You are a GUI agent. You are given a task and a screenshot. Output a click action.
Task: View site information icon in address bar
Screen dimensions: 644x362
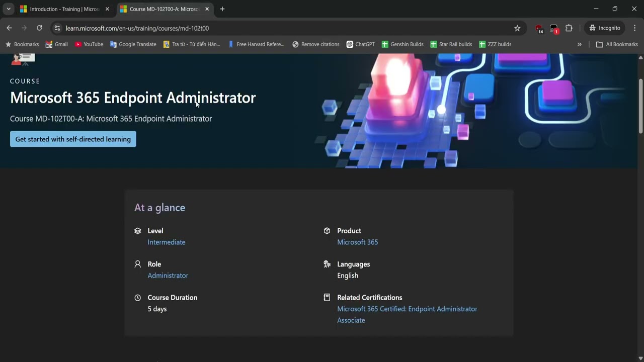pos(57,28)
